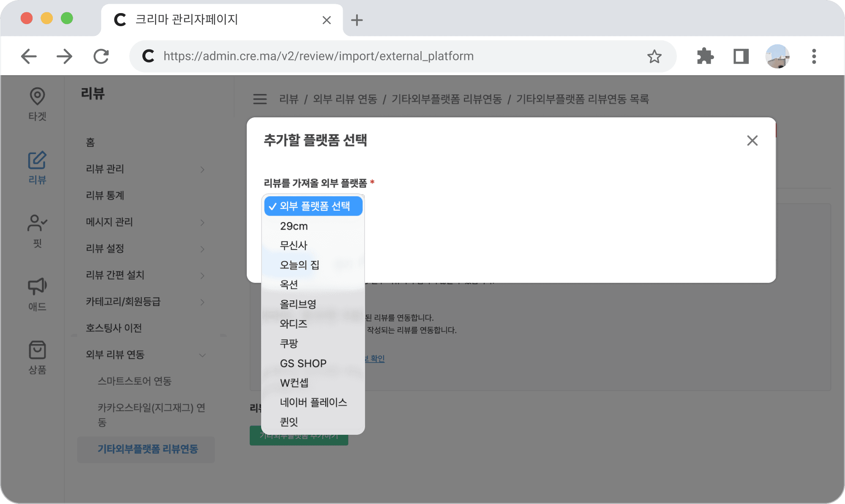Bookmark this page with the star

654,56
